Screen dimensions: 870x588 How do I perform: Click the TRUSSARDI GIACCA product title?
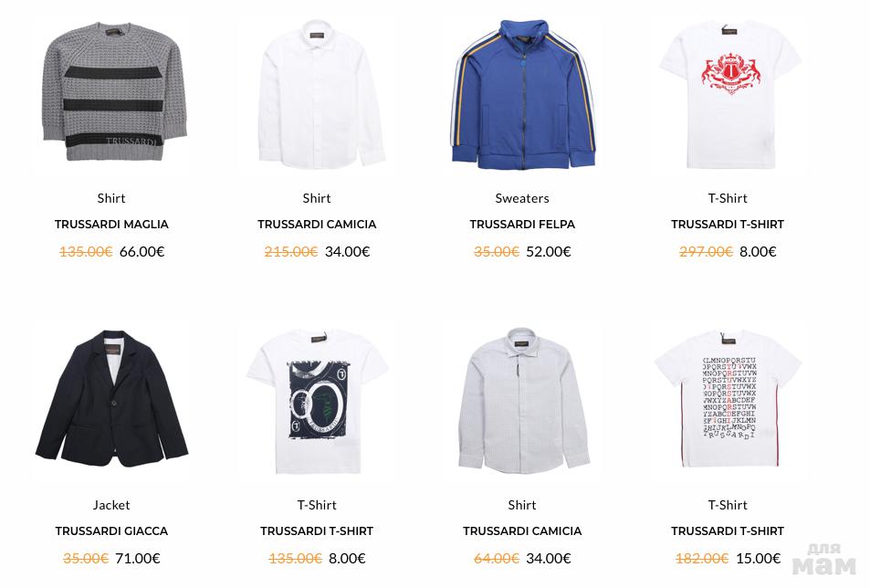coord(111,531)
